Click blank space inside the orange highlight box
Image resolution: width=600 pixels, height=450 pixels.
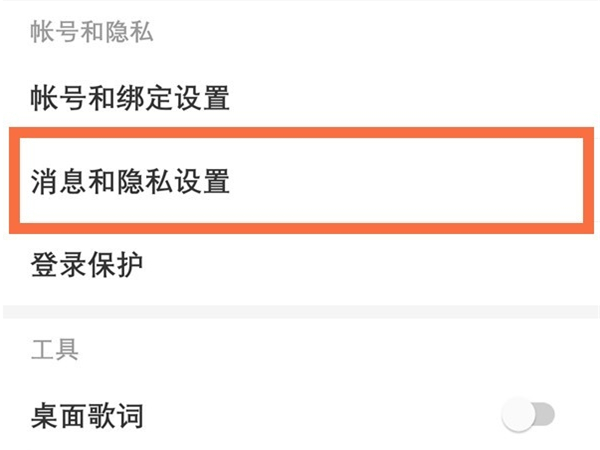pyautogui.click(x=420, y=181)
